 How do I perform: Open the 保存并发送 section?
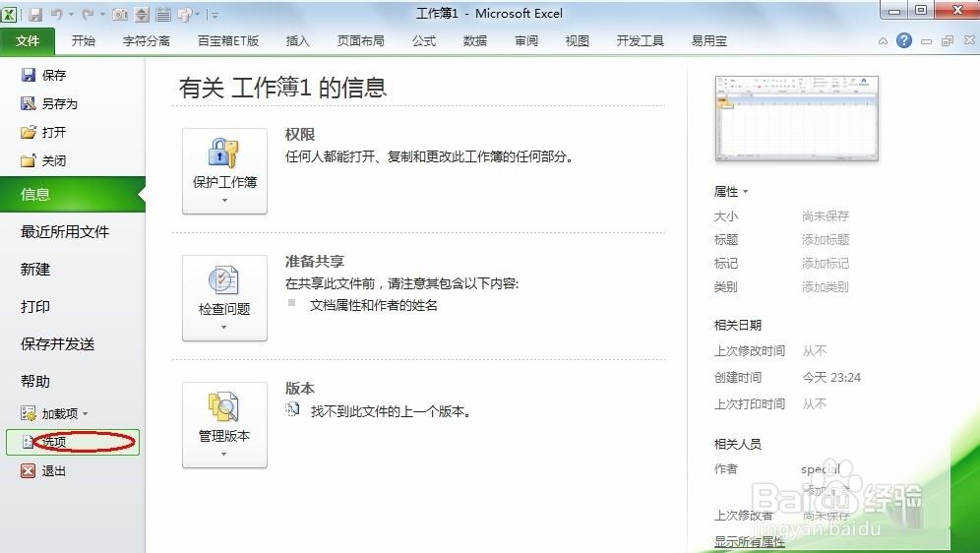coord(57,344)
